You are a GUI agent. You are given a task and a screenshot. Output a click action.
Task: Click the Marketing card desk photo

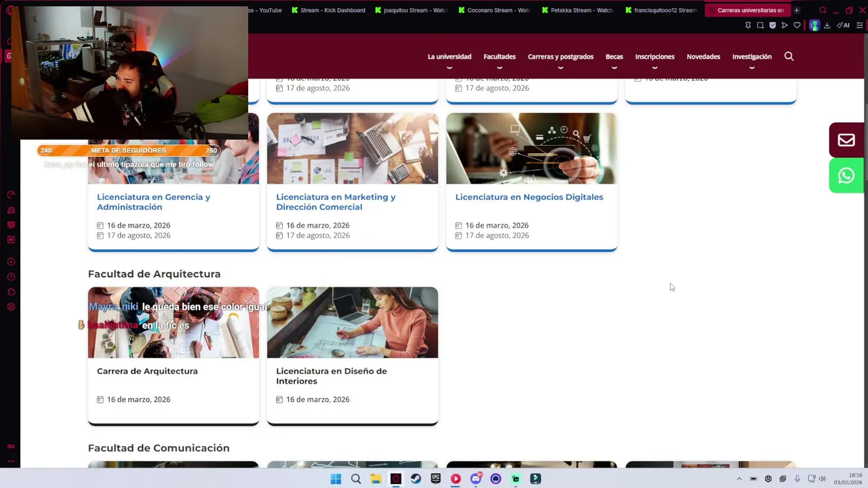tap(353, 148)
